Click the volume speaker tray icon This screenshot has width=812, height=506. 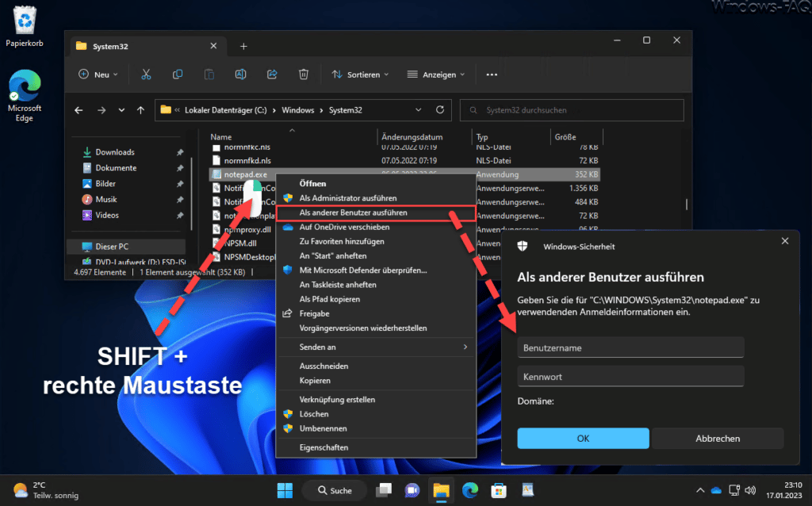750,490
